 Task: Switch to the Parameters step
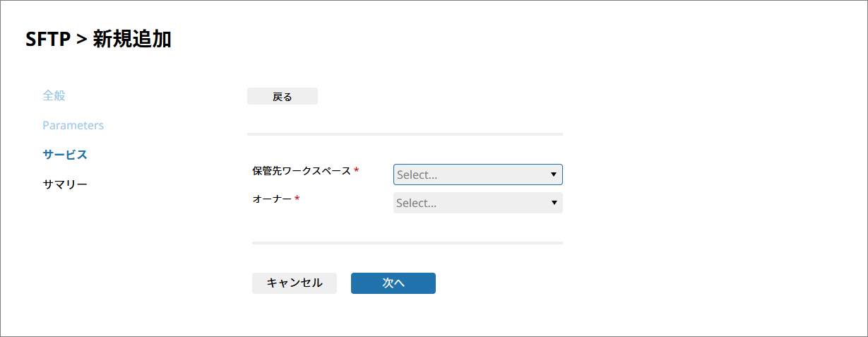pyautogui.click(x=73, y=125)
